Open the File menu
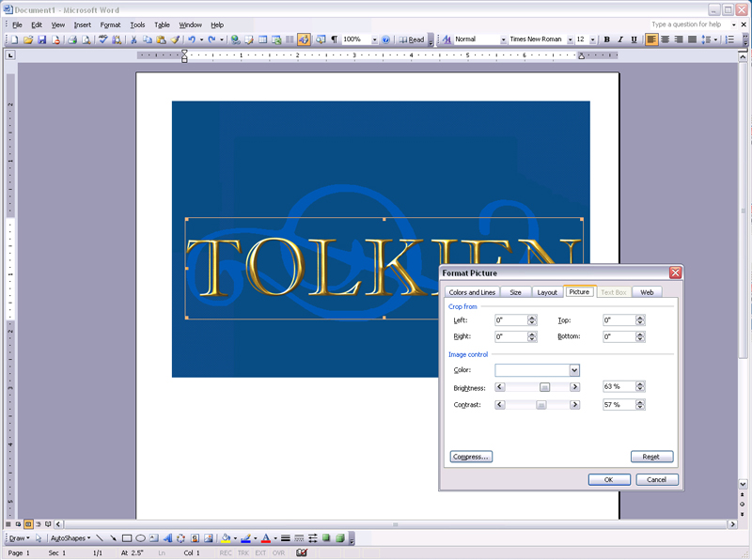The height and width of the screenshot is (560, 752). point(17,25)
